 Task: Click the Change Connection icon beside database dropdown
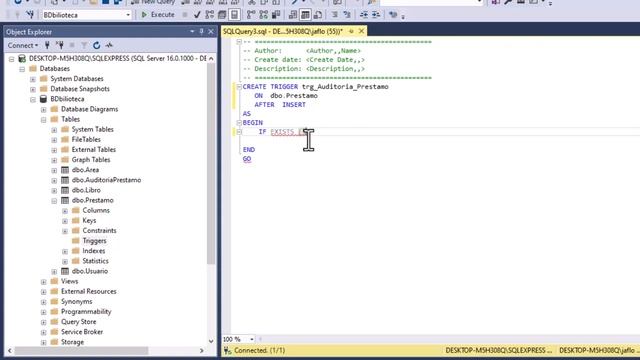click(30, 15)
